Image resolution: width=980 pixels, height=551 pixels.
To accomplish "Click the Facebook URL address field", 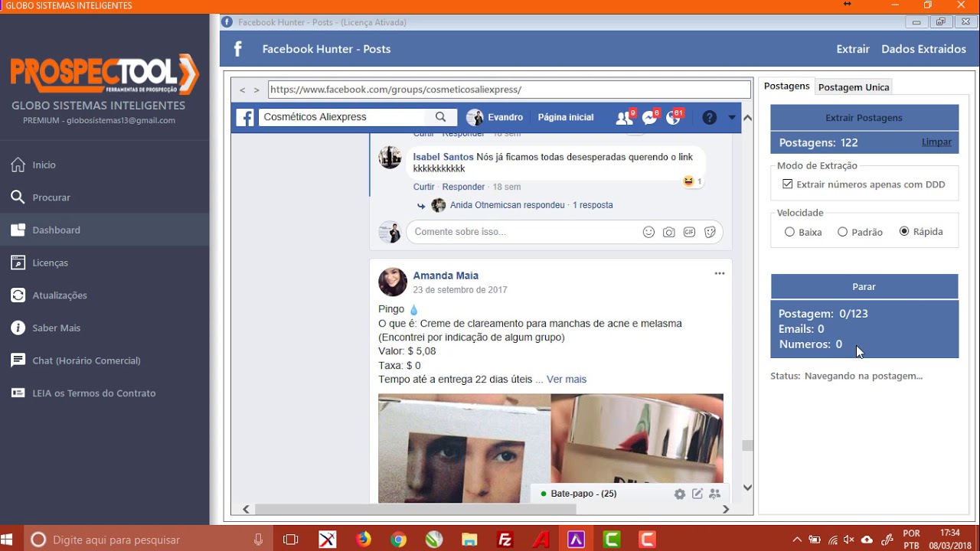I will tap(509, 90).
